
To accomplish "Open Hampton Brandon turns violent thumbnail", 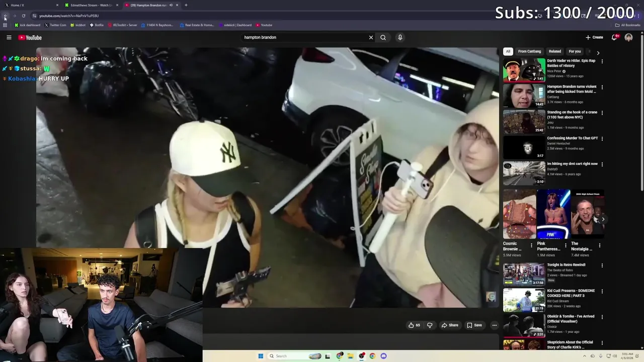I will click(524, 95).
